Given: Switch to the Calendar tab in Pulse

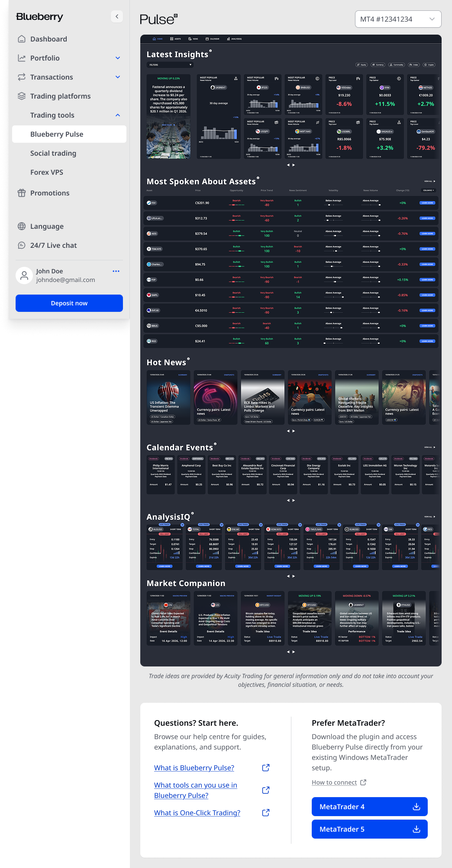Looking at the screenshot, I should pos(213,39).
